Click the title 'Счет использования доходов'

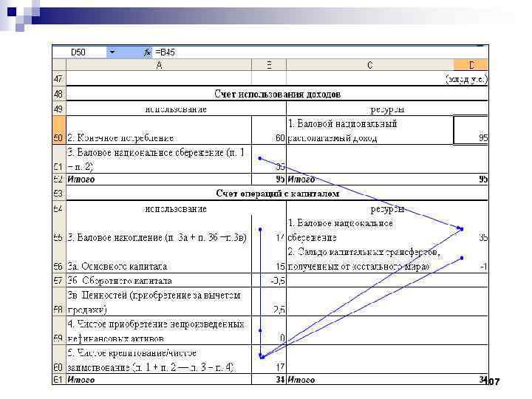point(277,94)
